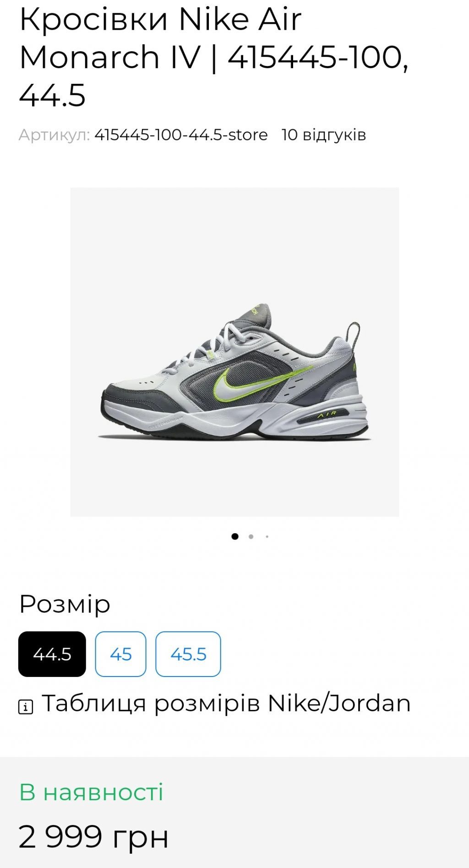Select the selected size 44.5 option
This screenshot has width=469, height=868.
tap(52, 654)
